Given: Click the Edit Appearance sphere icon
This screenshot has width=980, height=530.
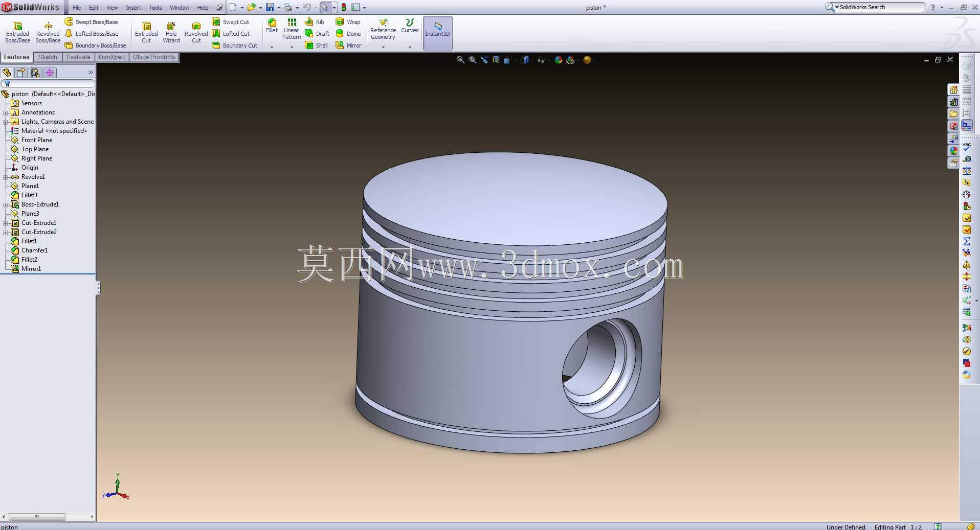Looking at the screenshot, I should [559, 60].
